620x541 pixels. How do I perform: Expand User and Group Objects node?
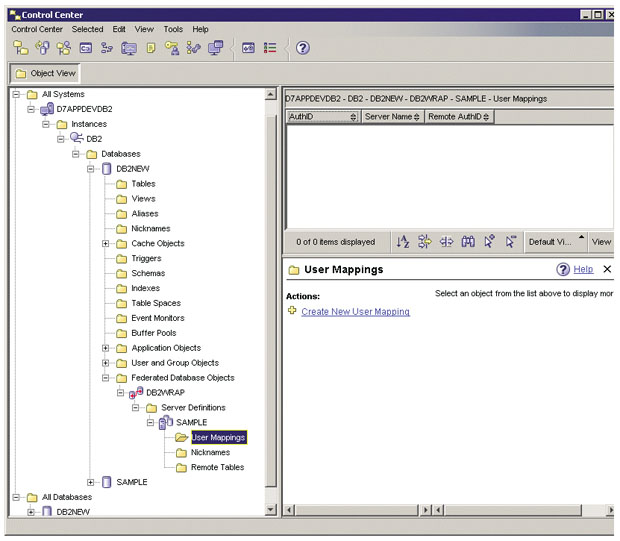click(106, 363)
